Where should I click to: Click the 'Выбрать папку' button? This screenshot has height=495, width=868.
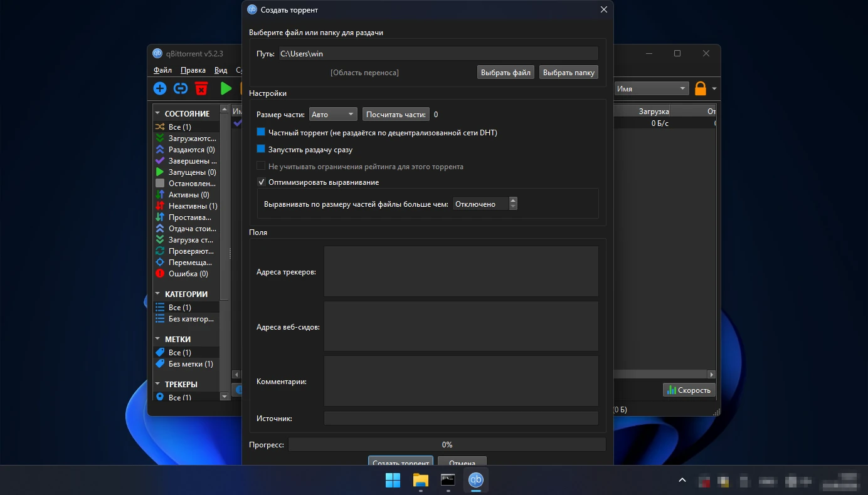coord(569,73)
